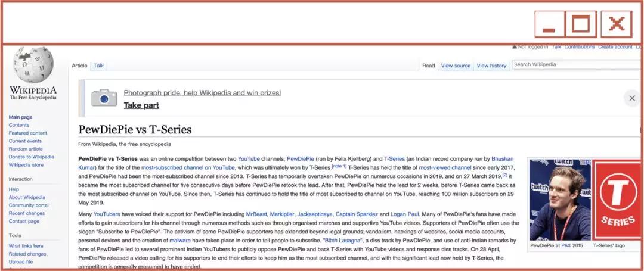This screenshot has width=644, height=271.
Task: Click the Take part link
Action: pos(141,105)
